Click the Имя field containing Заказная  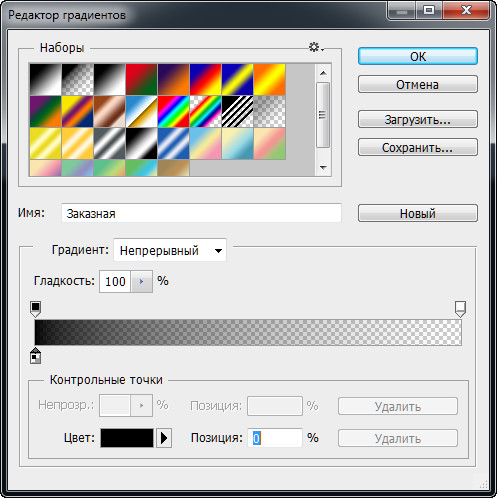[201, 213]
